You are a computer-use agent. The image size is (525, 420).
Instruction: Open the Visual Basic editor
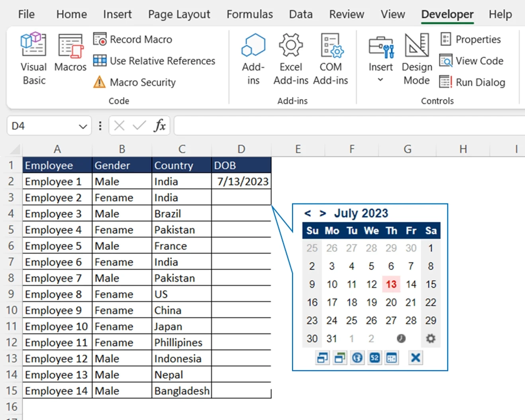(x=34, y=59)
